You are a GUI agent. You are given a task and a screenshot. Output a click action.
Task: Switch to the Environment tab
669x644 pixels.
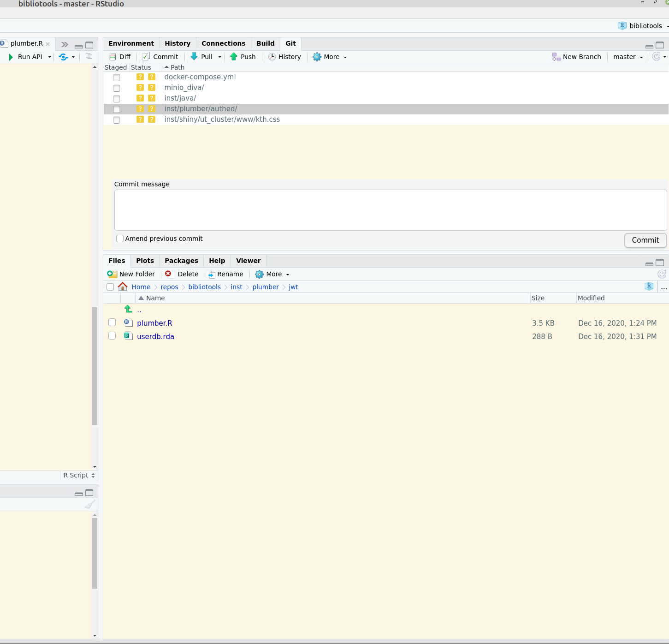(131, 43)
